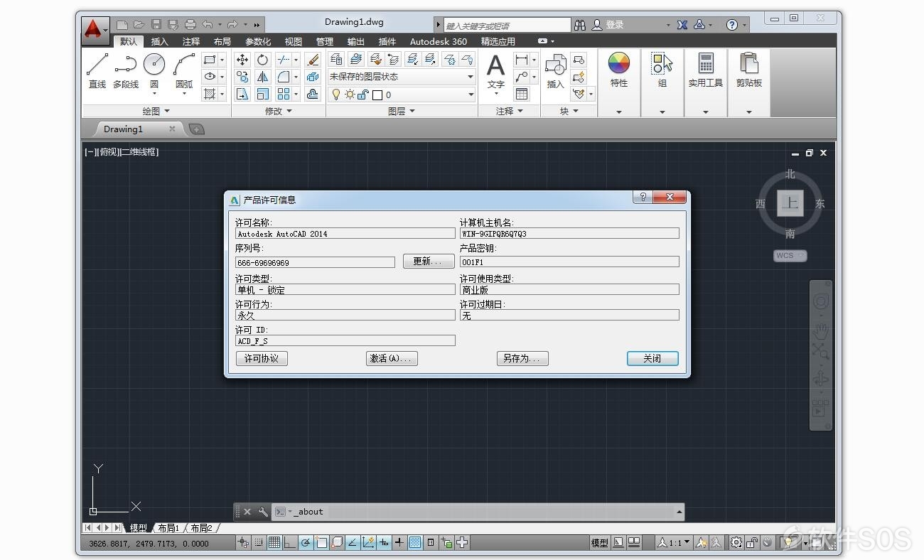
Task: Click the wrench icon on command line
Action: tap(263, 512)
